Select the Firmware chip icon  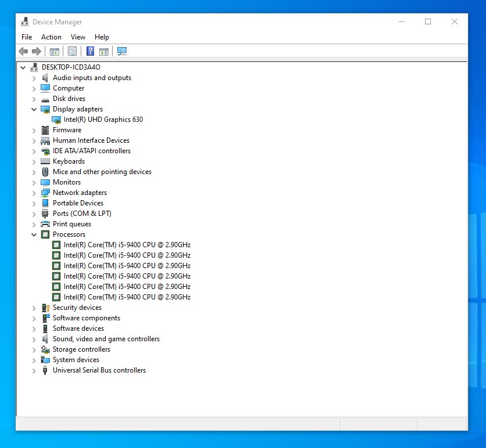[45, 130]
